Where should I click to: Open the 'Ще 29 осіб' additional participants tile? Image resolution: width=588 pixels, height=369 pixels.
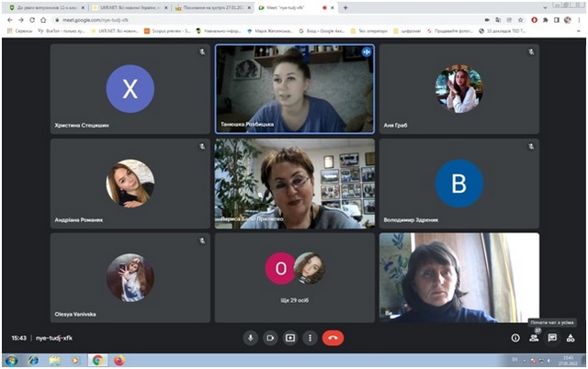click(294, 277)
